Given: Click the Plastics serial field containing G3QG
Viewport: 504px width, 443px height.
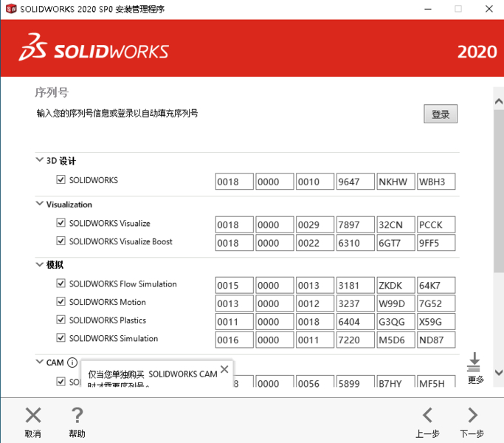Looking at the screenshot, I should pyautogui.click(x=396, y=322).
